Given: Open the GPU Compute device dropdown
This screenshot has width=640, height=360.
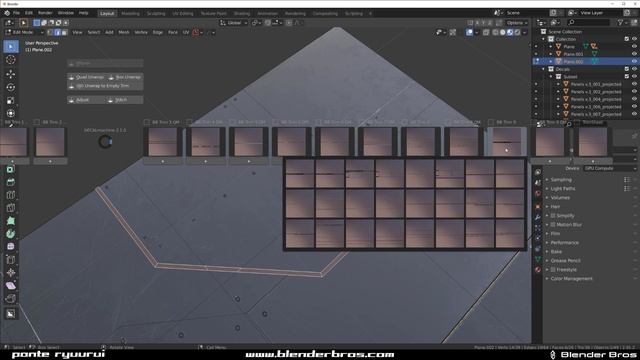Looking at the screenshot, I should point(610,168).
